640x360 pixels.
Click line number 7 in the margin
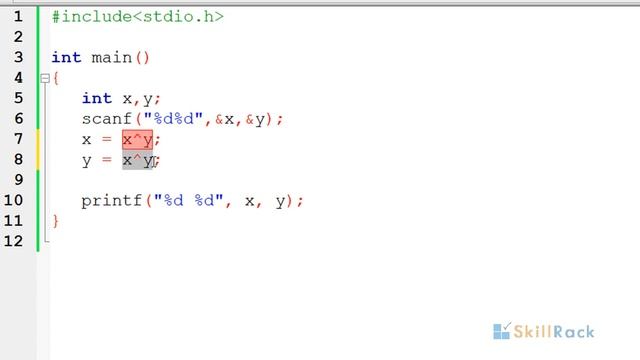[x=18, y=139]
